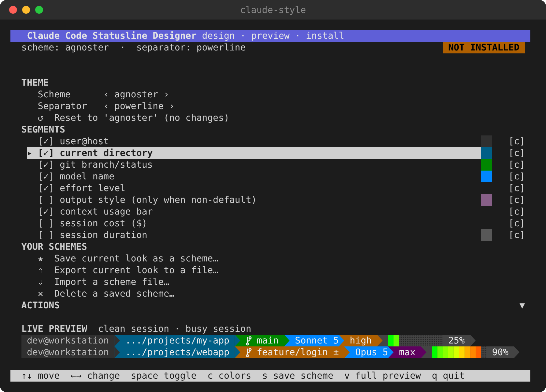
Task: Click the max effort segment in preview
Action: [407, 352]
